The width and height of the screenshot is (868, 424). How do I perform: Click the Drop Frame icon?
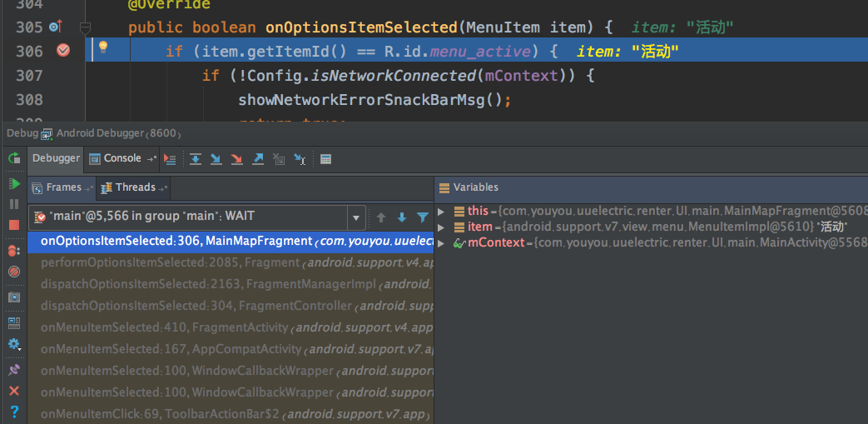coord(279,160)
